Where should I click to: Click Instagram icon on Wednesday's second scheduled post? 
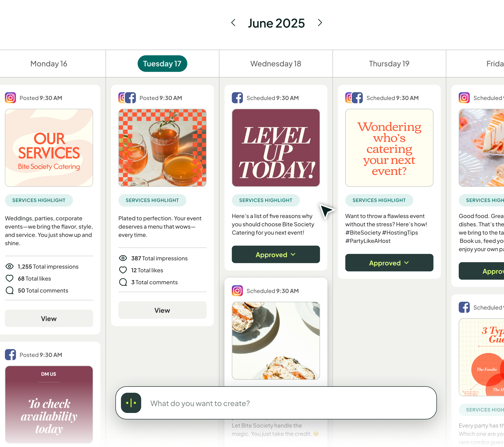point(237,291)
